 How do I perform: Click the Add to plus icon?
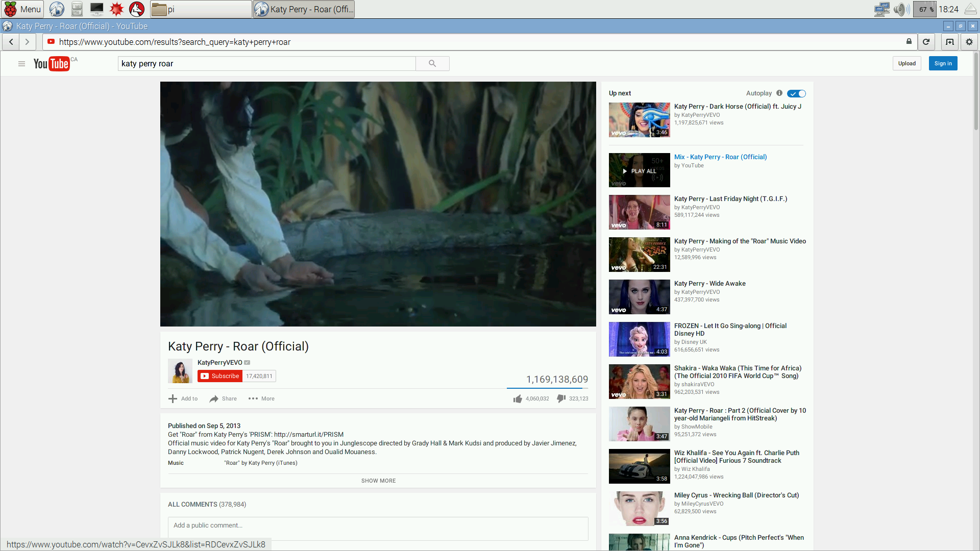173,398
